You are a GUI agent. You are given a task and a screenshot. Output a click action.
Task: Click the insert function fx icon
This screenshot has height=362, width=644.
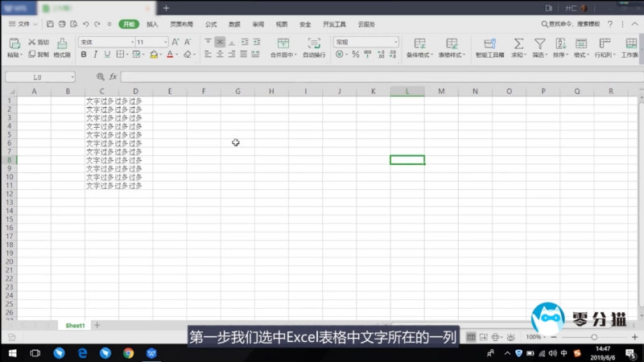[114, 76]
